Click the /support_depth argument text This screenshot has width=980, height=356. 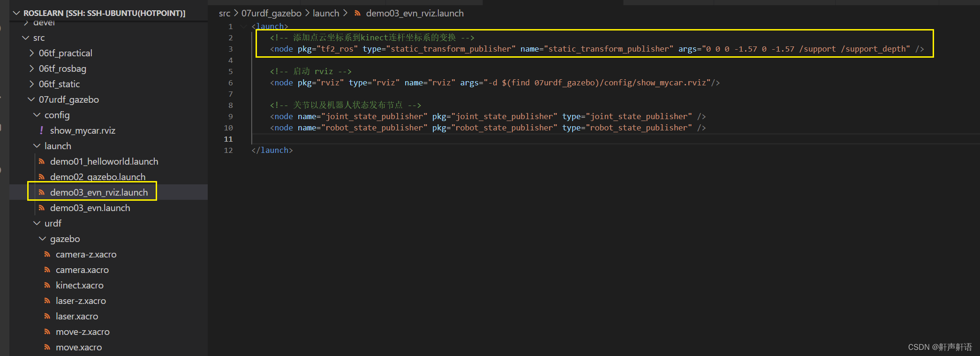[x=875, y=49]
